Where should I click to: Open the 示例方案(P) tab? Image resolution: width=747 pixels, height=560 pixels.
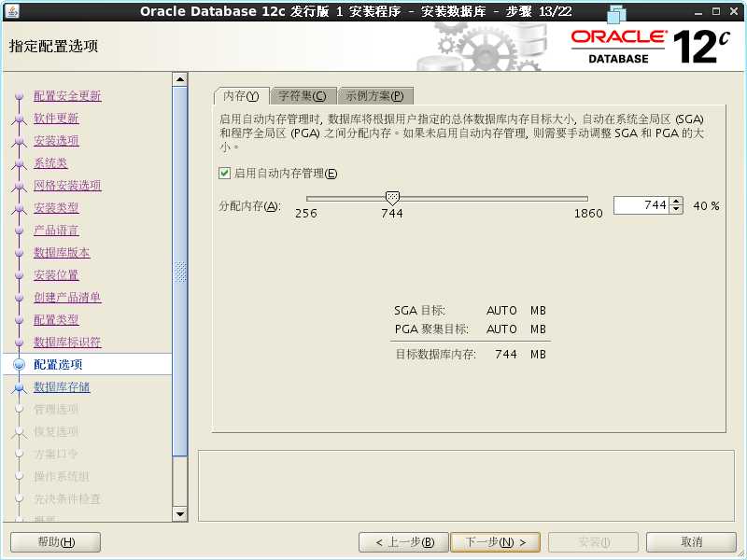point(375,96)
